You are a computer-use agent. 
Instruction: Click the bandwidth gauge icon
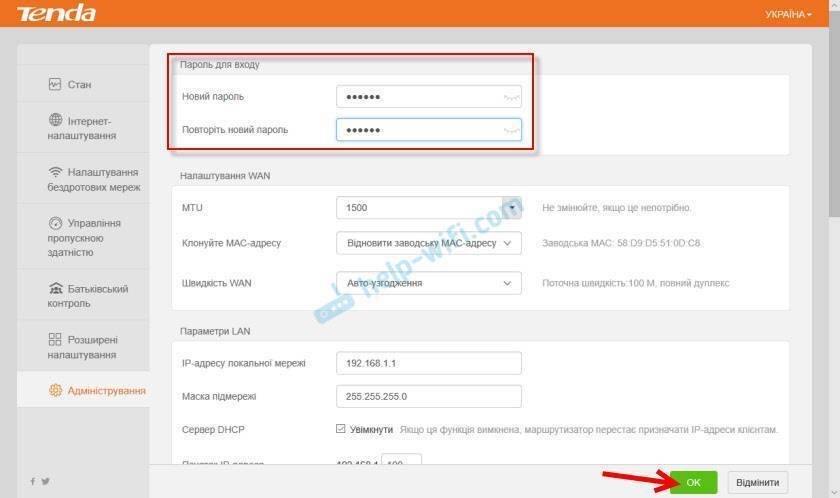[x=56, y=223]
